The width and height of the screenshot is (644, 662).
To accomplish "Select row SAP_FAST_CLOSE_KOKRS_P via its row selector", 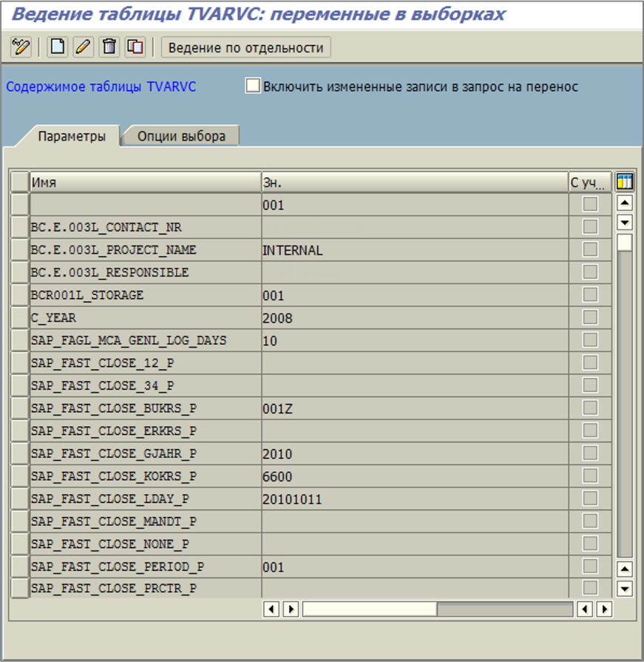I will (20, 476).
